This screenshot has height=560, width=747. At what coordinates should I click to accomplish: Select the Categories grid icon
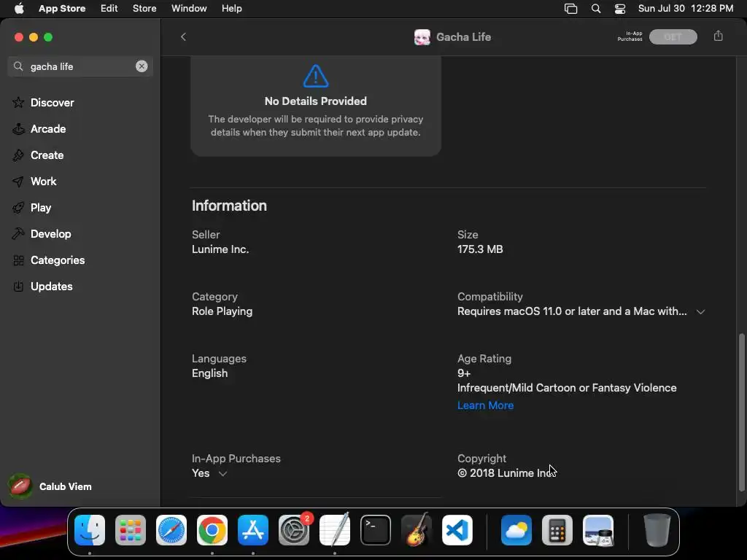coord(18,260)
